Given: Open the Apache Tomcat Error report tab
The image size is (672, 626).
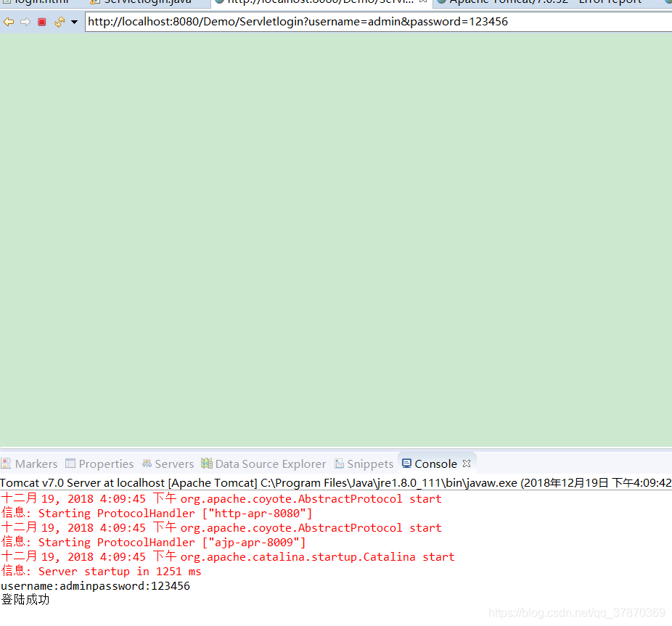Looking at the screenshot, I should 540,2.
